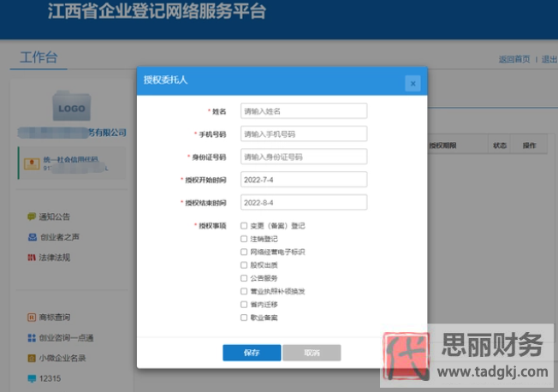
Task: Open the 授权开始时间 date field
Action: [x=304, y=180]
